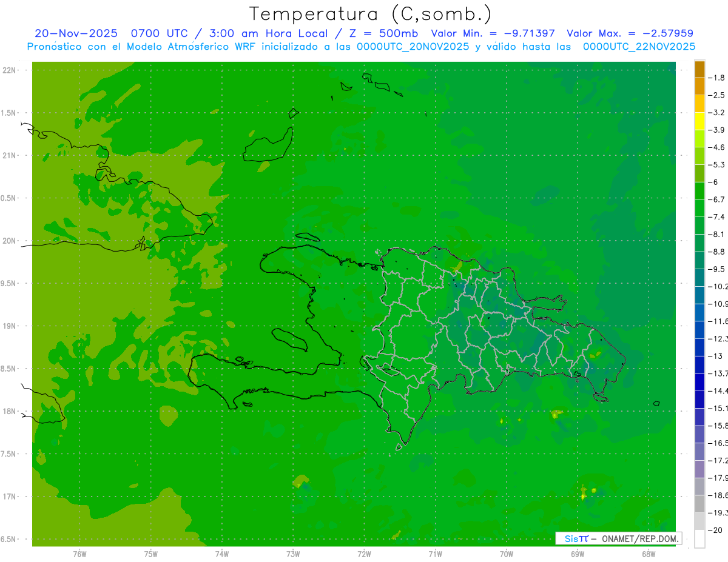Viewport: 728px width, 562px height.
Task: Click the "0.5N" latitude axis label
Action: coord(9,198)
